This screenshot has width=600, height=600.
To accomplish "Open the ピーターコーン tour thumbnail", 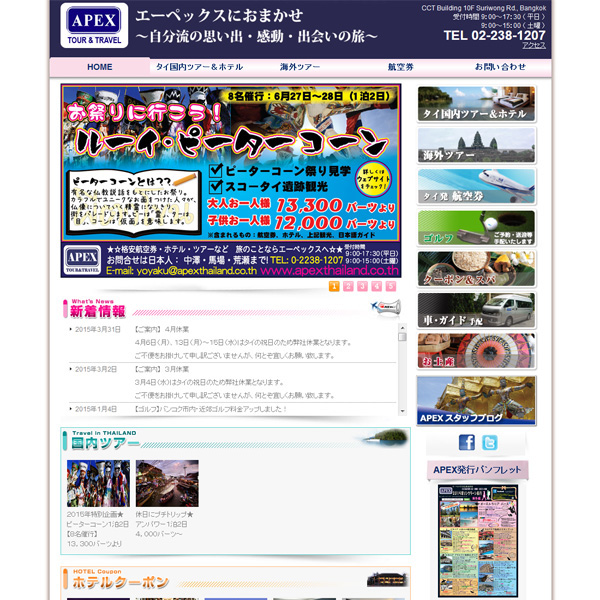I will [98, 483].
